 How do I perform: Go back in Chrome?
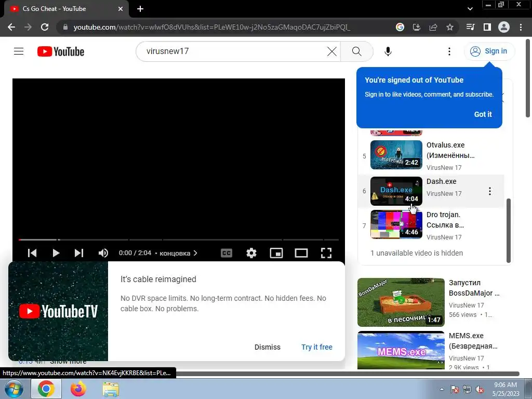coord(11,27)
